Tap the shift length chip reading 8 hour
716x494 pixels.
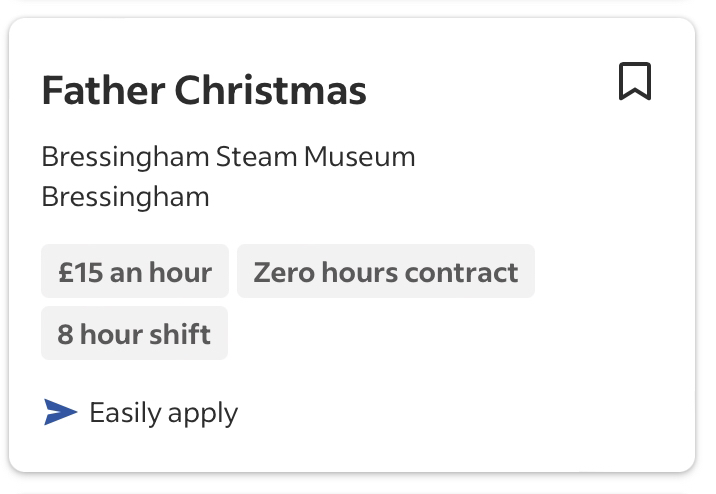(134, 333)
